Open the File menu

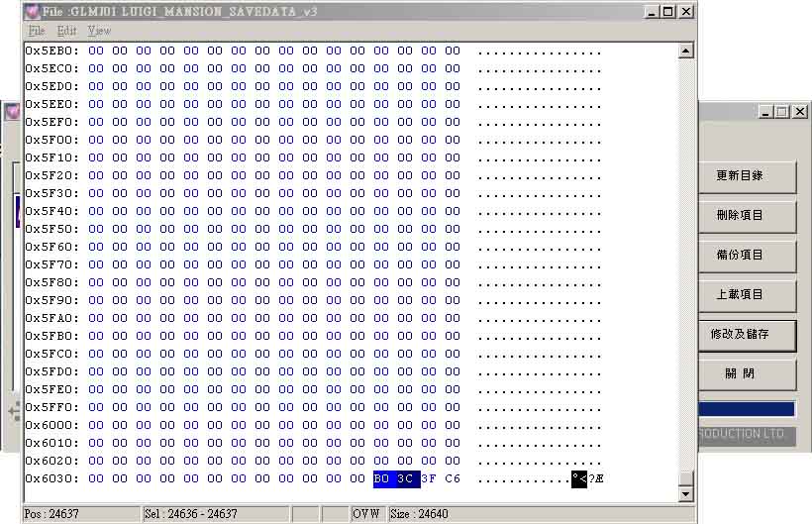click(37, 31)
